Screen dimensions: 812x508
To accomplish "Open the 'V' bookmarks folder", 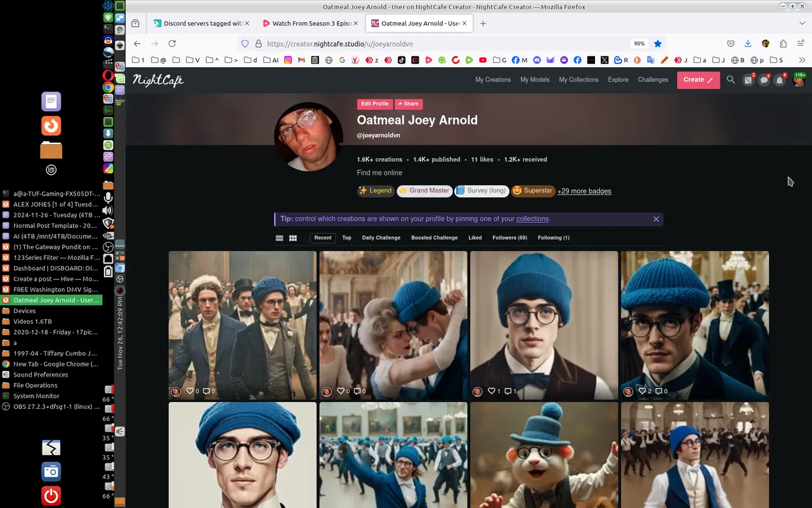I will coord(192,60).
